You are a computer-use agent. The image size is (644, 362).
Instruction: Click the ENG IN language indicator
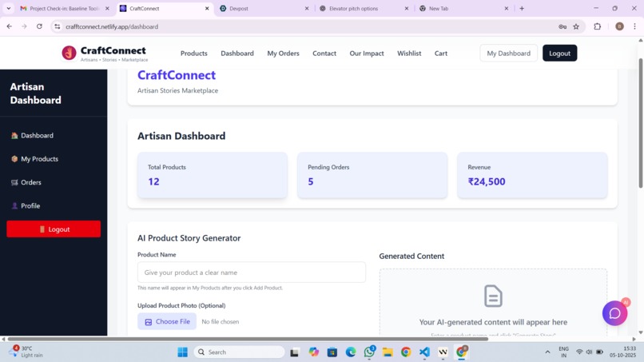[563, 352]
